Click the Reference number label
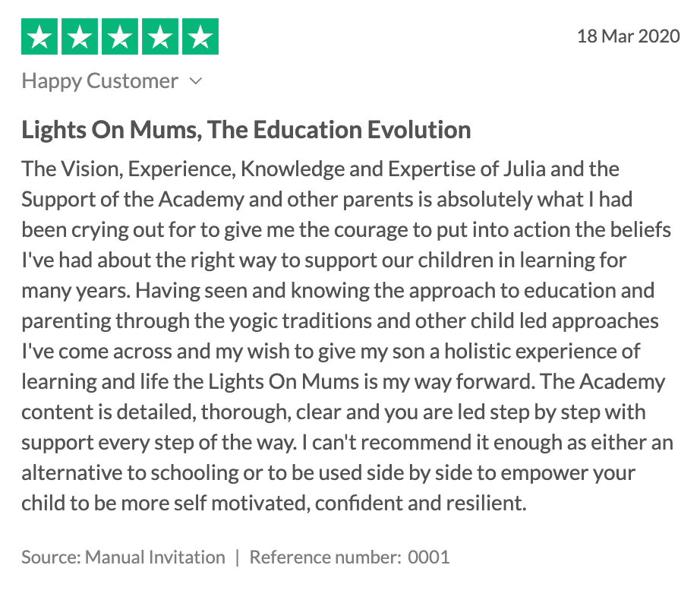The image size is (700, 603). 325,557
